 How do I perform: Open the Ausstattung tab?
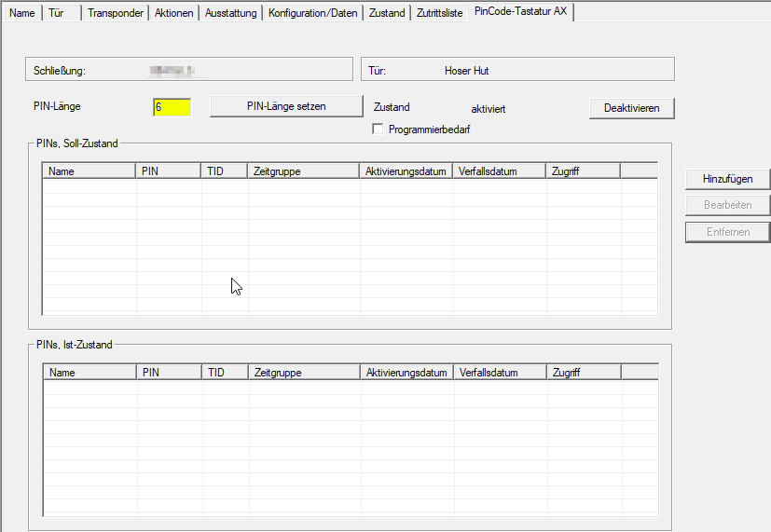pyautogui.click(x=230, y=13)
